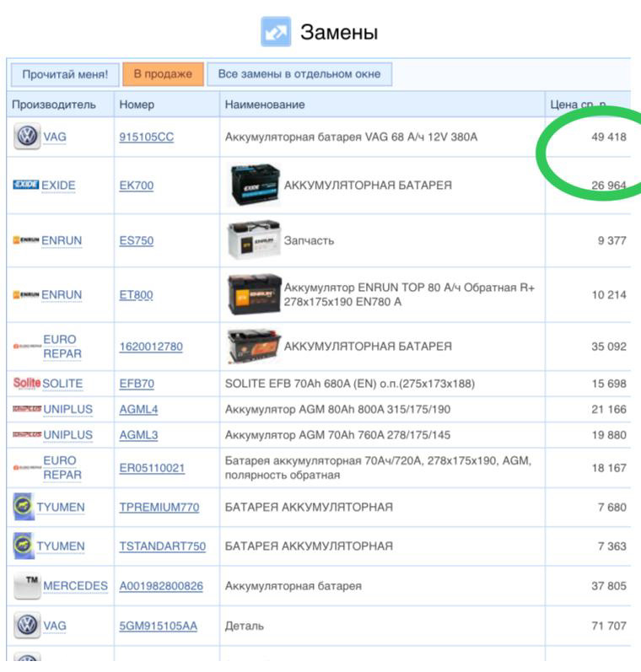Click the replacements arrow icon beside Замены
The height and width of the screenshot is (672, 641).
(x=276, y=32)
